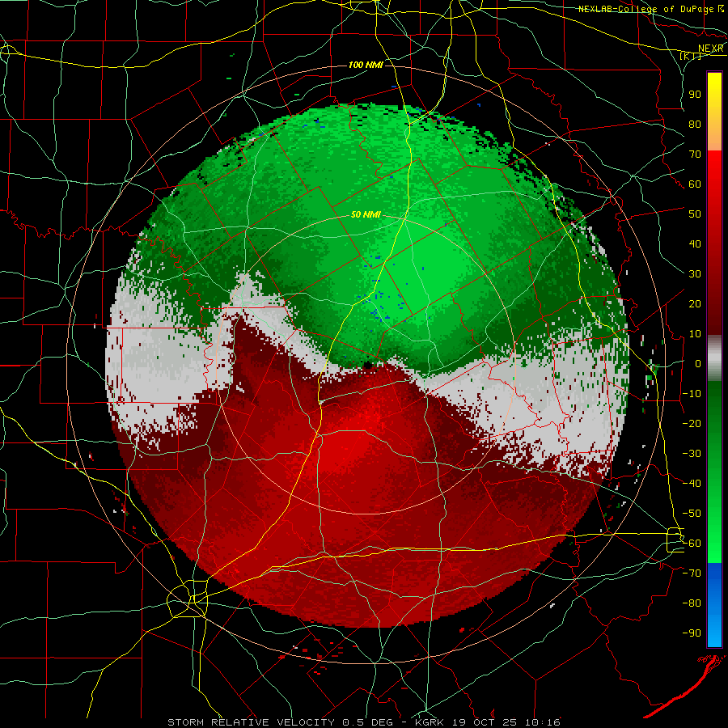728x728 pixels.
Task: Click the bright red color bar segment
Action: point(714,243)
